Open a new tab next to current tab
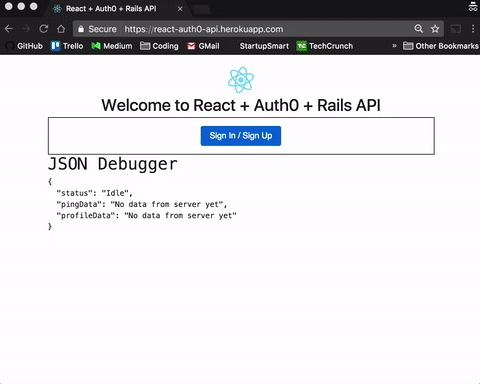The width and height of the screenshot is (480, 384). point(201,9)
